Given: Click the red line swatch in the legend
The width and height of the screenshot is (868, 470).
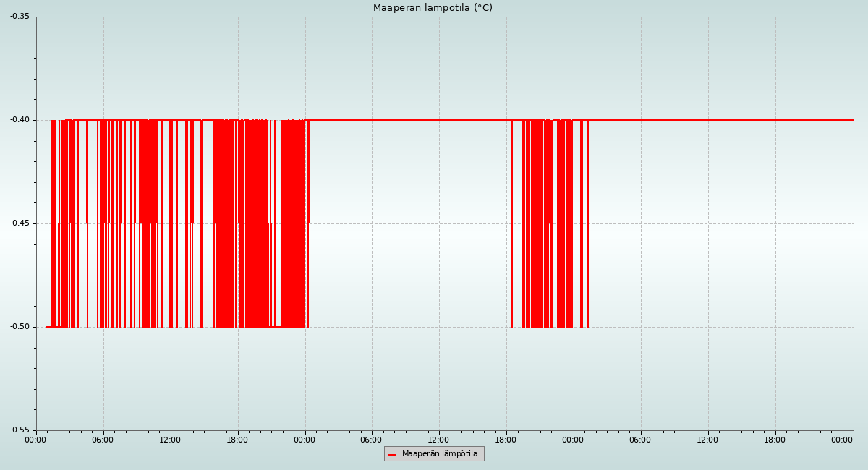Looking at the screenshot, I should pos(391,454).
